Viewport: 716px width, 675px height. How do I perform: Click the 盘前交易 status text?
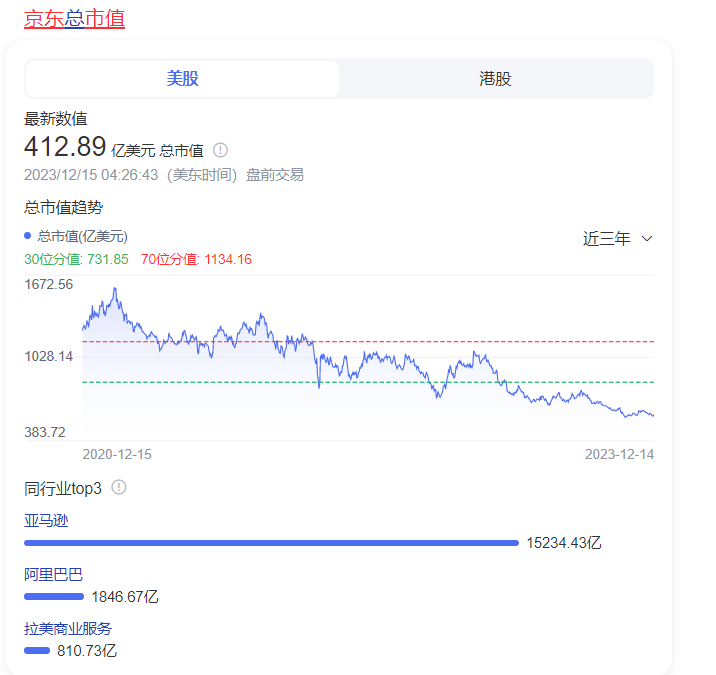click(275, 174)
